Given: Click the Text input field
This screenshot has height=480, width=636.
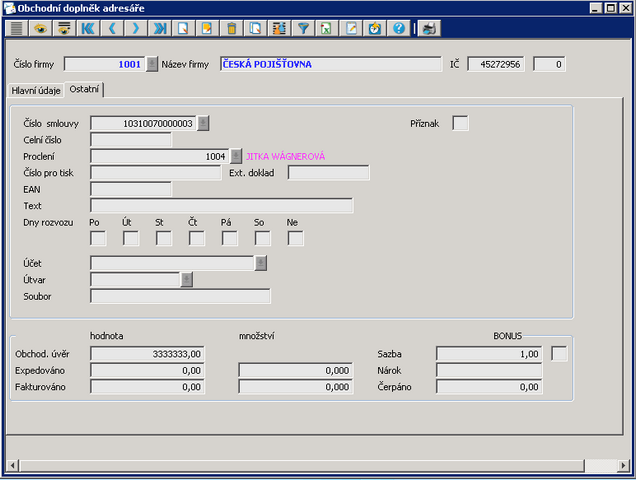Looking at the screenshot, I should pos(221,206).
